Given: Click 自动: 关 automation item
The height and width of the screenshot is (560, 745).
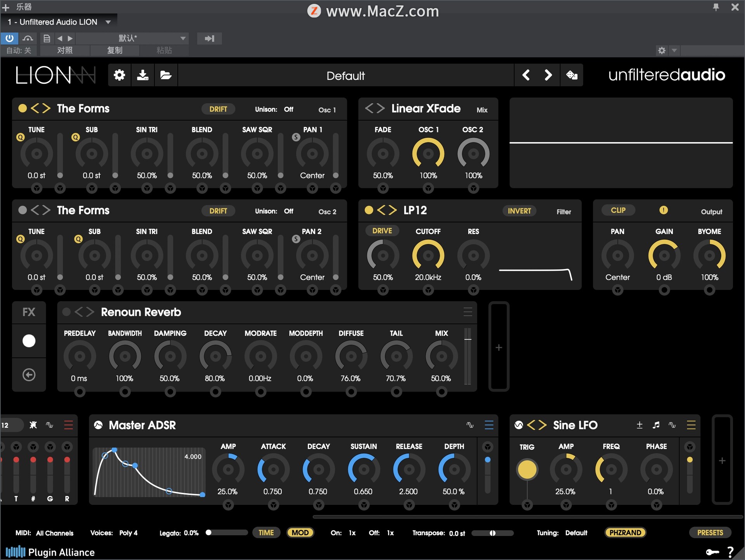Looking at the screenshot, I should tap(19, 50).
